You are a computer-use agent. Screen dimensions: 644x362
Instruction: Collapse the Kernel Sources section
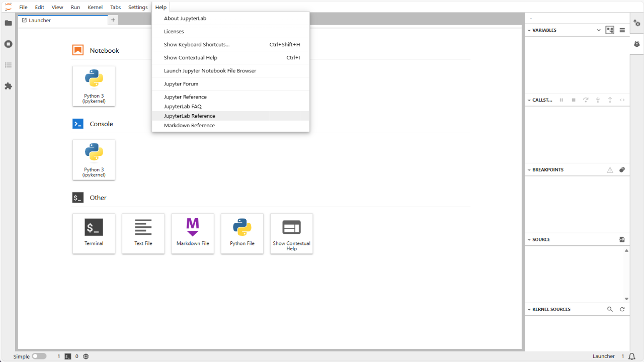pos(529,310)
